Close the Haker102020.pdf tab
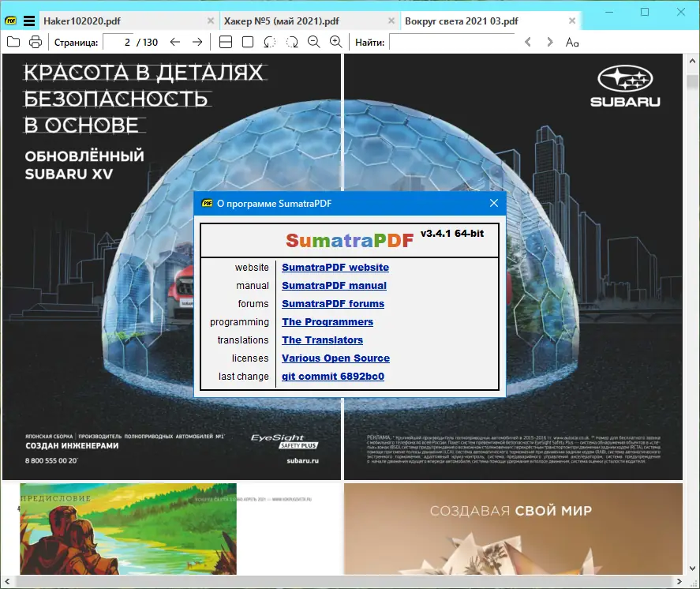The width and height of the screenshot is (700, 589). (x=211, y=21)
